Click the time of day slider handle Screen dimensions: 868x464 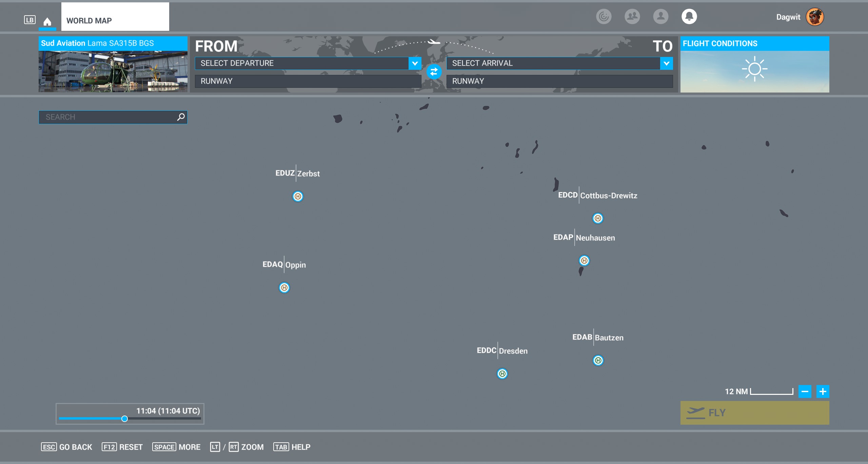point(124,419)
